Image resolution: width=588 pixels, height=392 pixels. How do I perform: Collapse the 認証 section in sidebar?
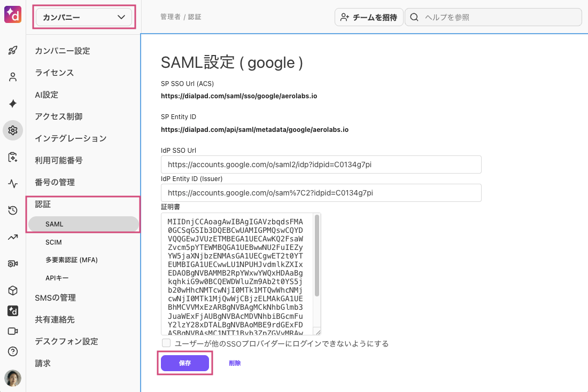pyautogui.click(x=43, y=205)
